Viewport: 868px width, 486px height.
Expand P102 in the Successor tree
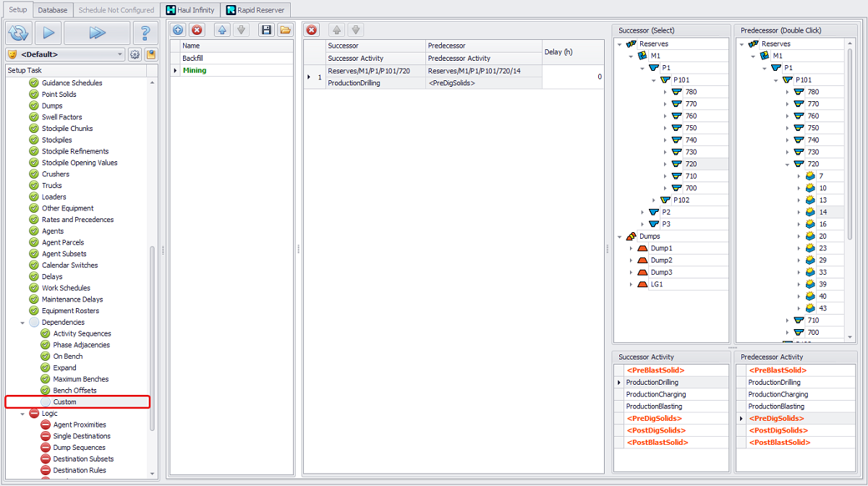654,200
